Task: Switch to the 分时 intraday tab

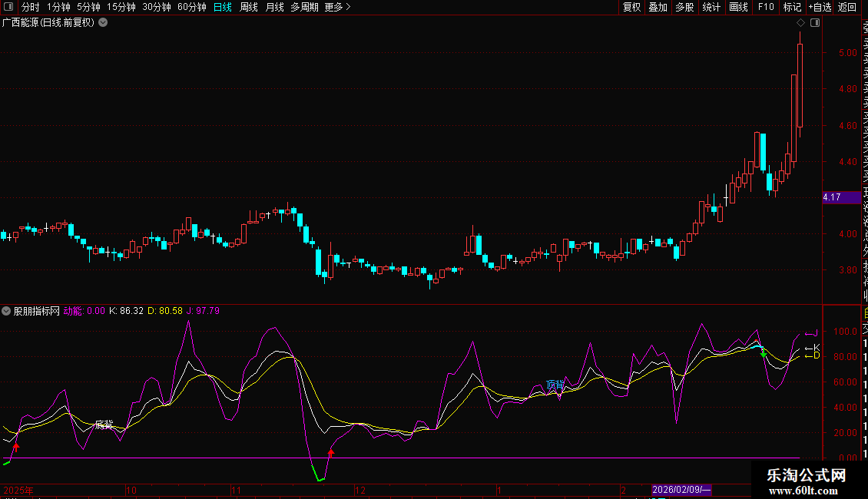Action: (x=30, y=7)
